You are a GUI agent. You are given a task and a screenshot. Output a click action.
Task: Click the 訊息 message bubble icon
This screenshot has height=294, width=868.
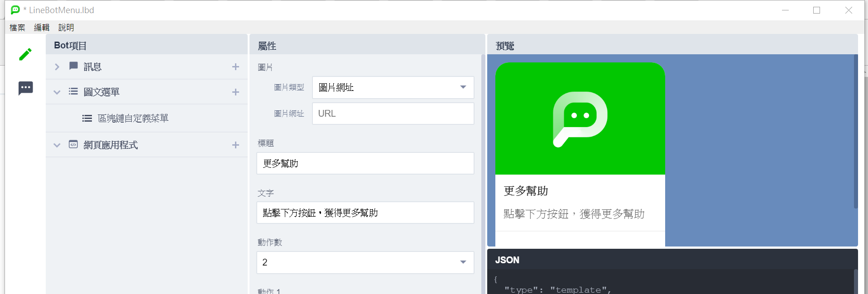(73, 66)
